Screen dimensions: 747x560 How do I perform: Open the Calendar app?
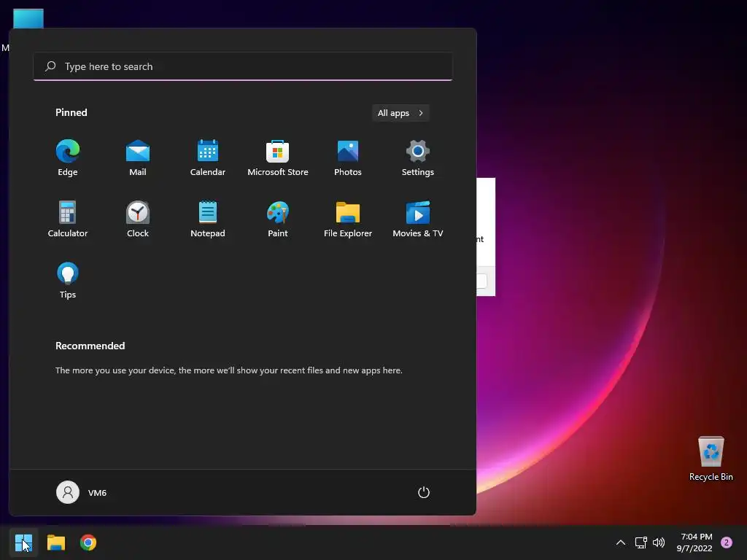click(208, 158)
